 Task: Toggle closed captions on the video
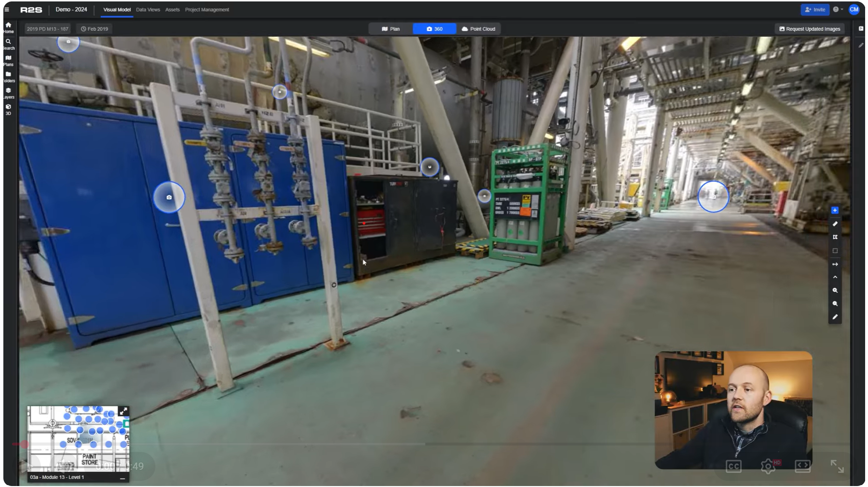[x=733, y=466]
